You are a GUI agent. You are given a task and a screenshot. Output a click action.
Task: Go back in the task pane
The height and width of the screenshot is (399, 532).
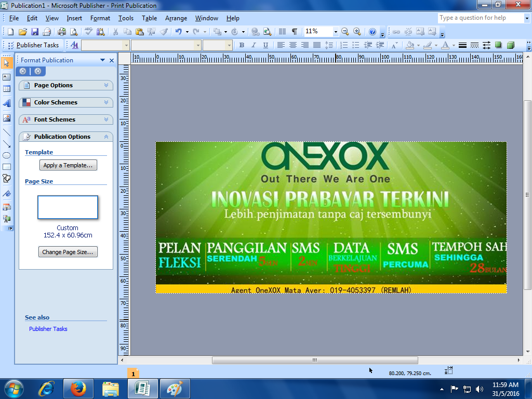click(x=23, y=71)
